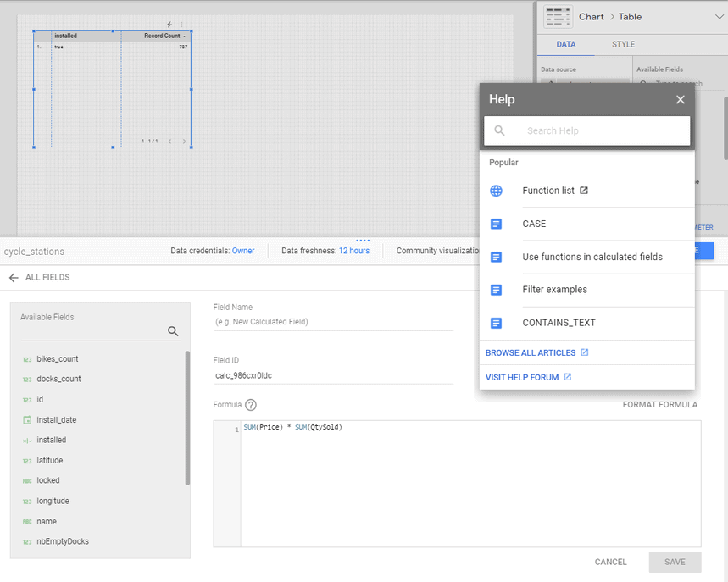Open the three-dot menu above the table
This screenshot has width=728, height=582.
point(181,25)
